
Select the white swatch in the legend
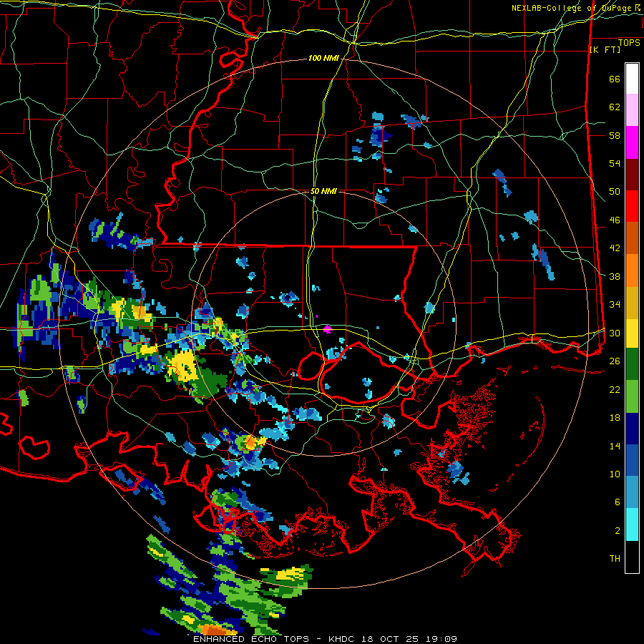pyautogui.click(x=632, y=79)
